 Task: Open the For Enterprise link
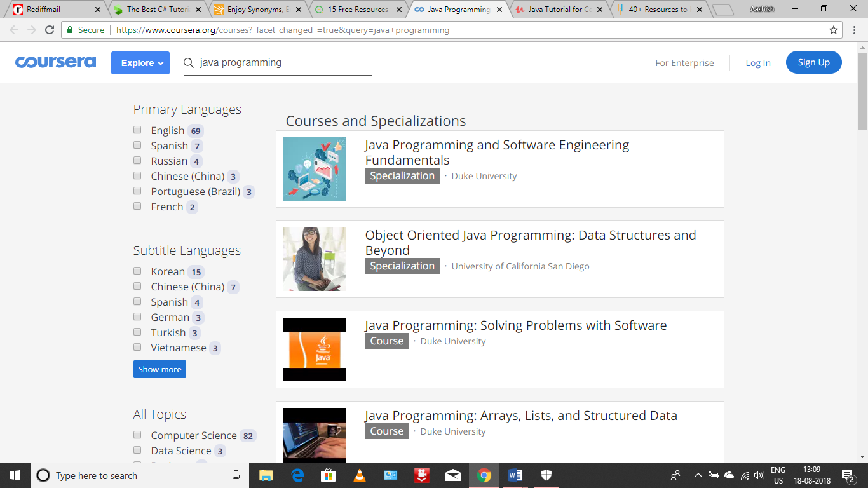point(684,63)
